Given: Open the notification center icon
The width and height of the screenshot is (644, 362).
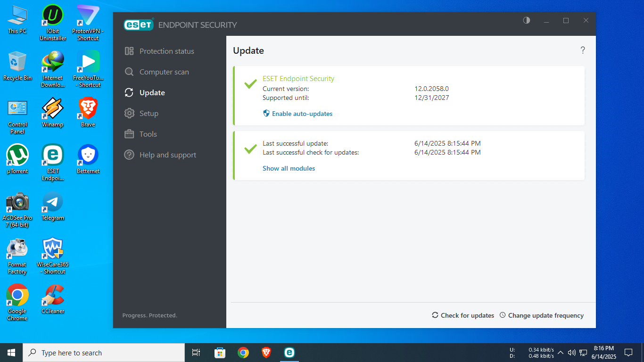Looking at the screenshot, I should click(628, 353).
